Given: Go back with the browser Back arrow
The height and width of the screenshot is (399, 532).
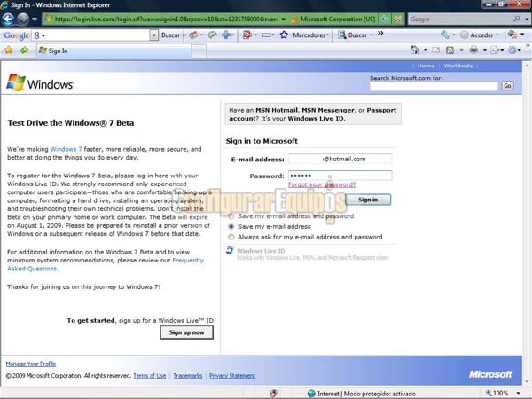Looking at the screenshot, I should tap(8, 20).
